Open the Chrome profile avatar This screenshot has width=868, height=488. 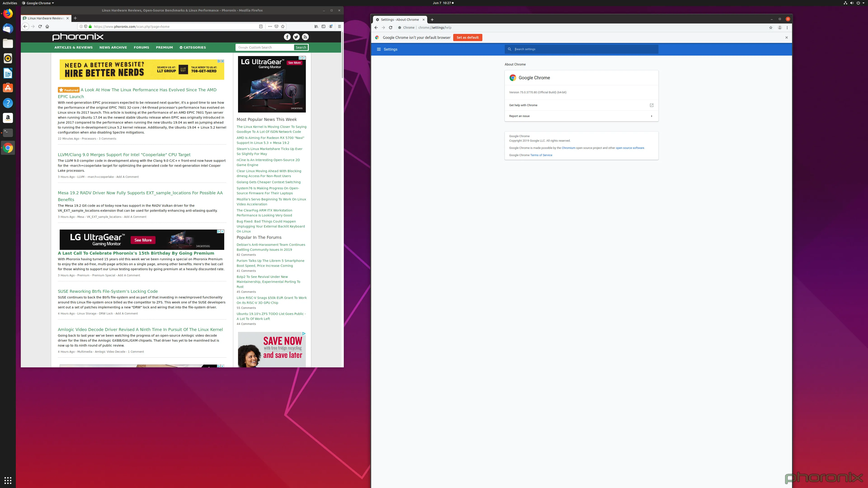[x=779, y=28]
